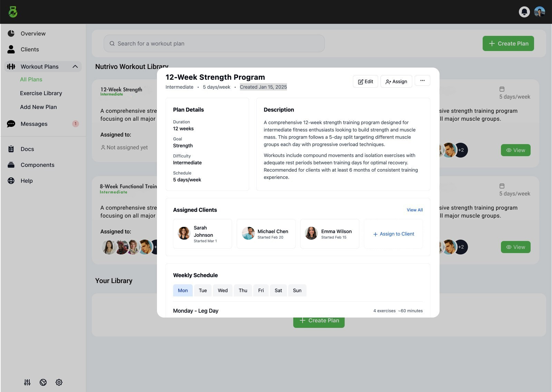Image resolution: width=552 pixels, height=392 pixels.
Task: Open the user profile avatar
Action: click(540, 12)
